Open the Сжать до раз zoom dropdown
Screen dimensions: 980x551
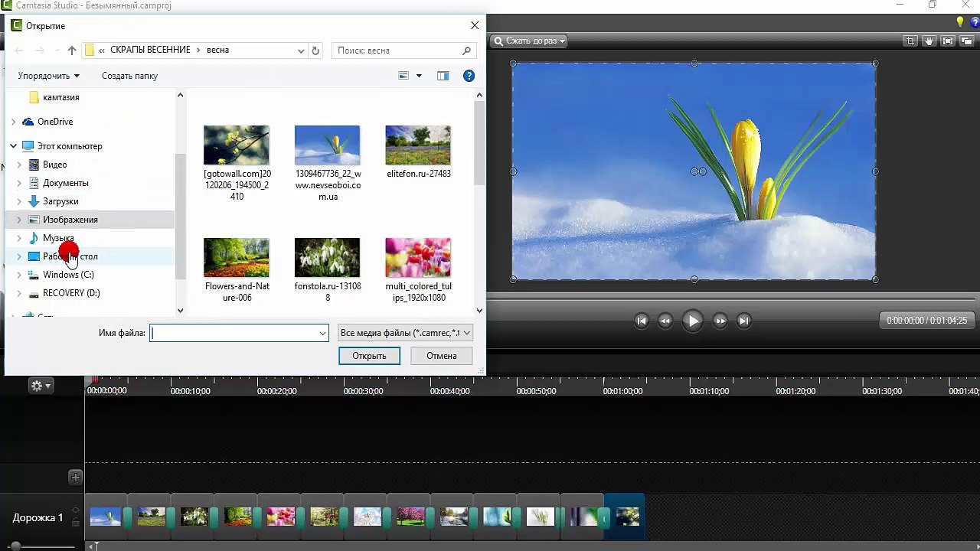click(x=529, y=41)
